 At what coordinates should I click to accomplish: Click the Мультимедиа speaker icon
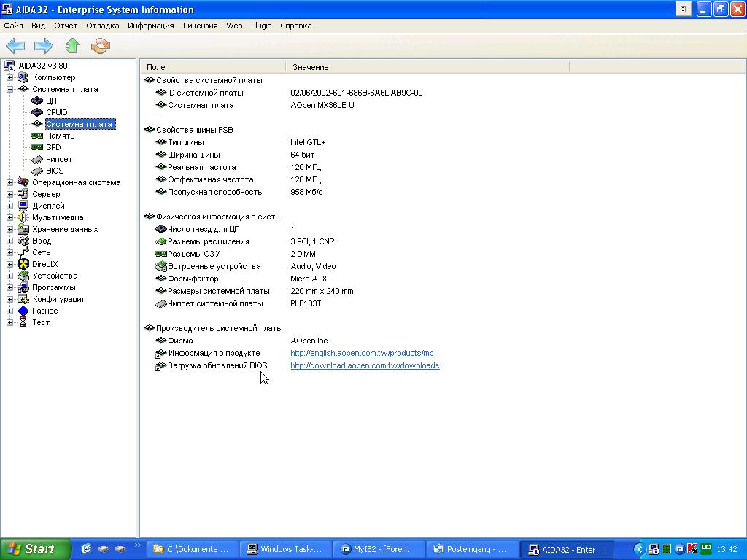[x=23, y=217]
